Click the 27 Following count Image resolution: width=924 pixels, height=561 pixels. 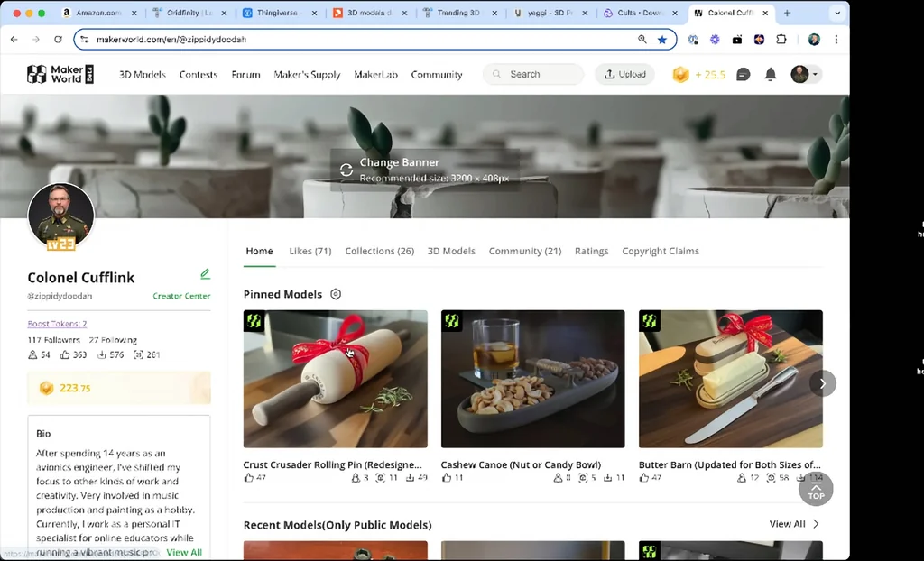pos(113,340)
